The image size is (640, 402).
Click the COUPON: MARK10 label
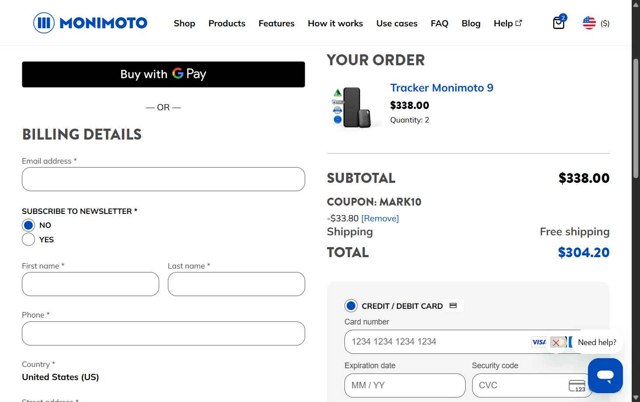click(x=374, y=202)
